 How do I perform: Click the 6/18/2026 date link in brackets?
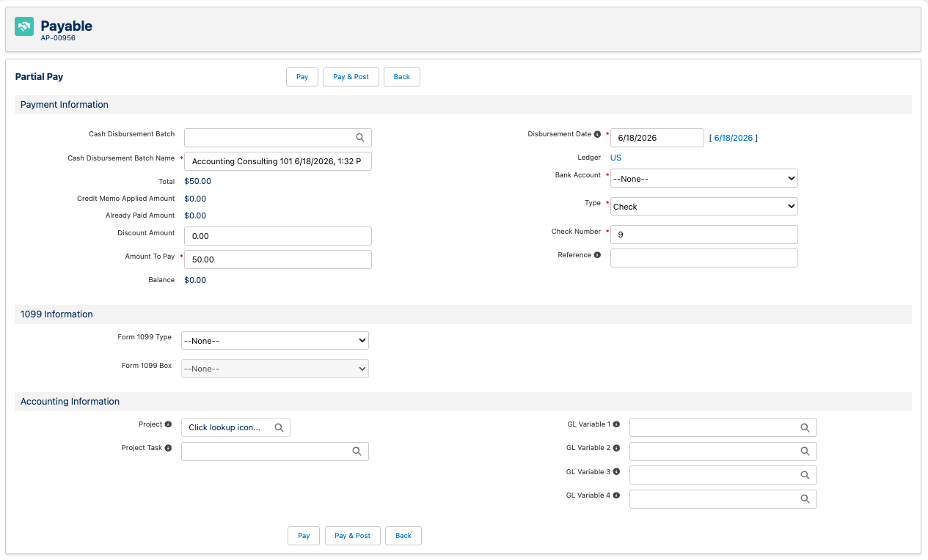click(x=734, y=138)
